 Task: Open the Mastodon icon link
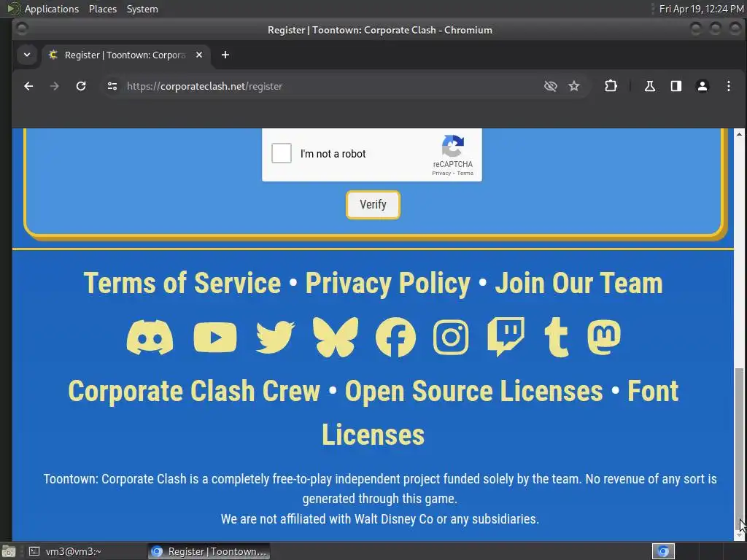pos(604,337)
